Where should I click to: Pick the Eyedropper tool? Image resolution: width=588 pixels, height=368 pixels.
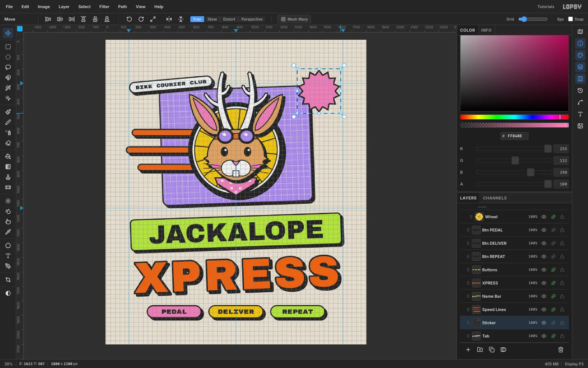(8, 232)
